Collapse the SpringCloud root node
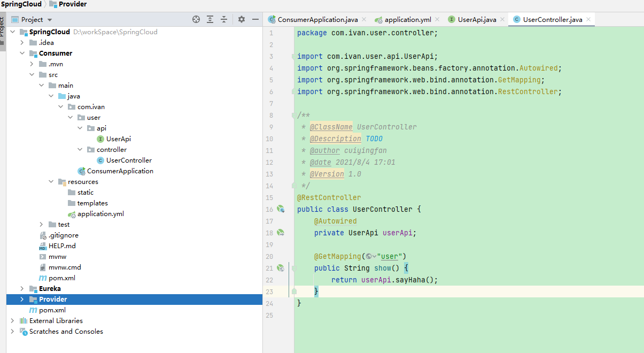The width and height of the screenshot is (644, 353). (13, 32)
